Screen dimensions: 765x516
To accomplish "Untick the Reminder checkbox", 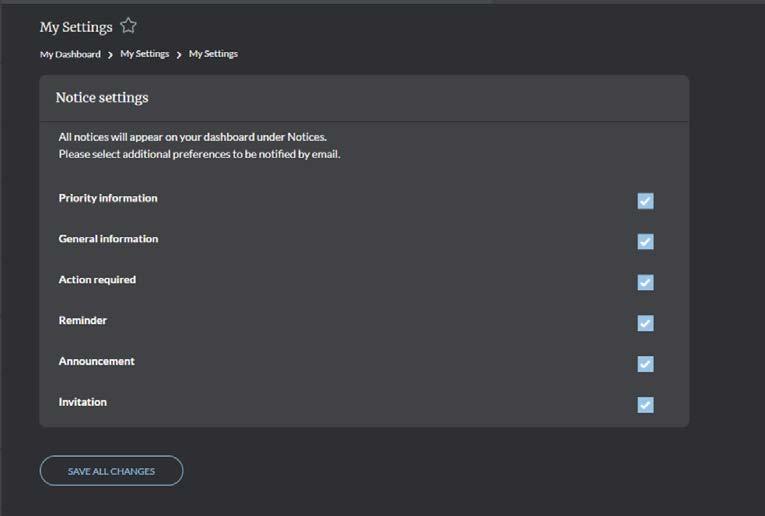I will tap(645, 323).
